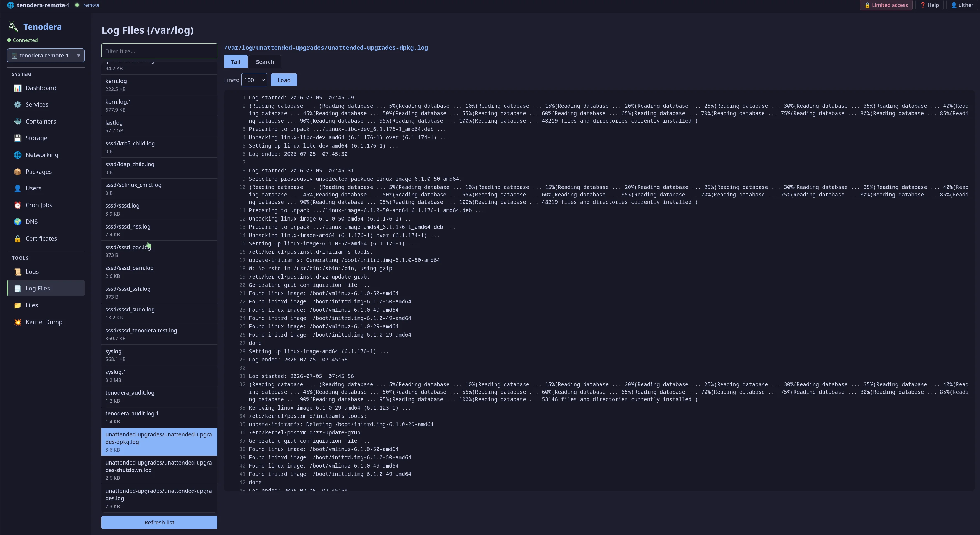The height and width of the screenshot is (535, 980).
Task: Click the Limited access badge
Action: click(886, 5)
